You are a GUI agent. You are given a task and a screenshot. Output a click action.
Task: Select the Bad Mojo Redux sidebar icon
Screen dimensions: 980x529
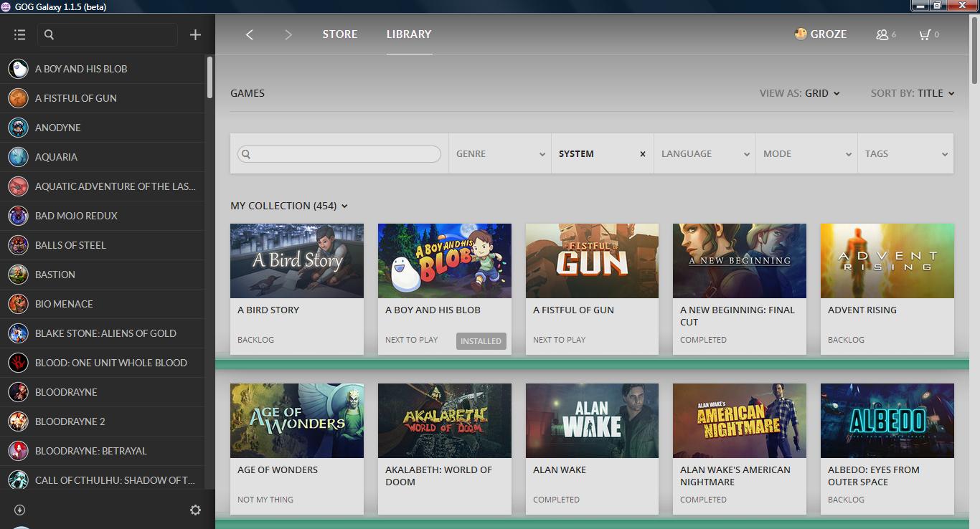tap(18, 216)
